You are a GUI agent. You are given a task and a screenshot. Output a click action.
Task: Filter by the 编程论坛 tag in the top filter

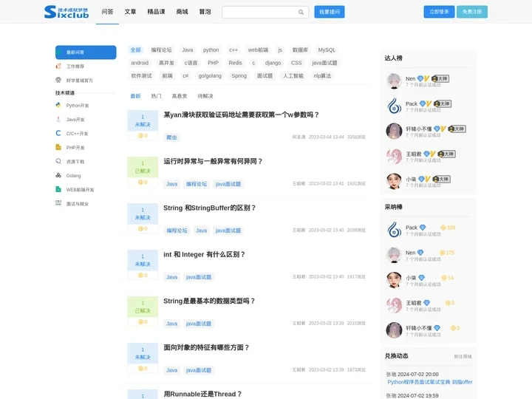pos(161,50)
